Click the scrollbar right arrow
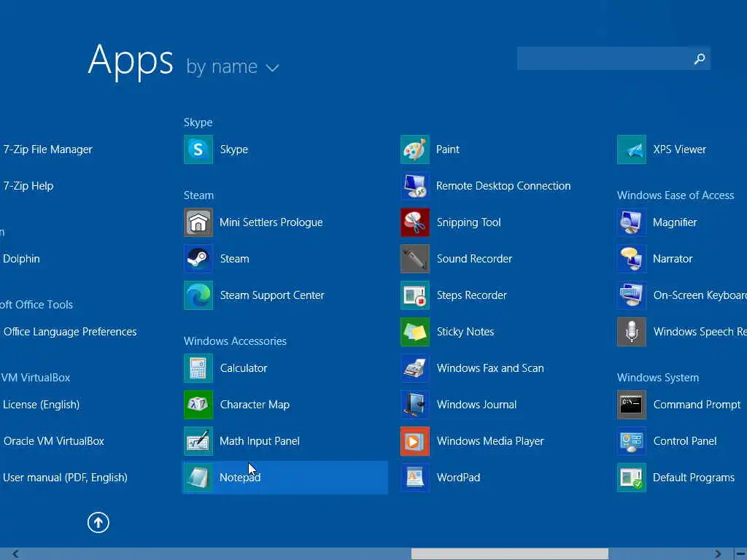This screenshot has height=560, width=747. [718, 554]
